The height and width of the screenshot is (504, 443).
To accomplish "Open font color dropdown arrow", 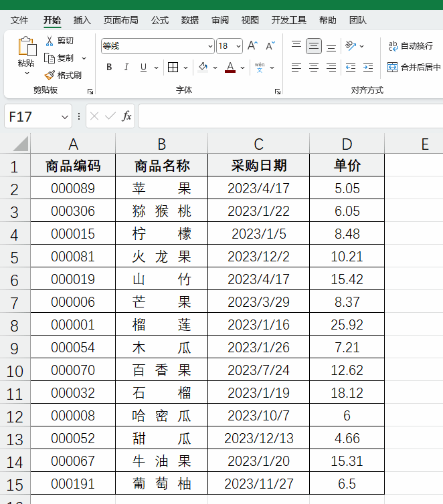I will click(242, 68).
